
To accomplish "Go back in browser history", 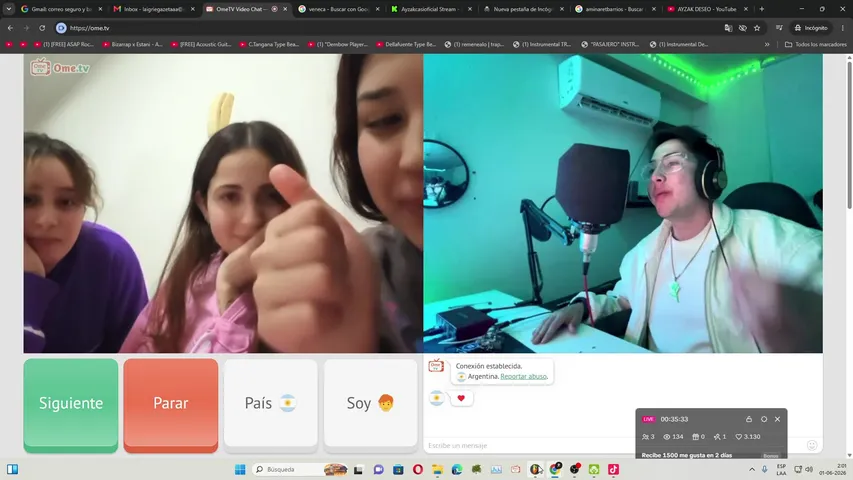I will click(x=10, y=28).
